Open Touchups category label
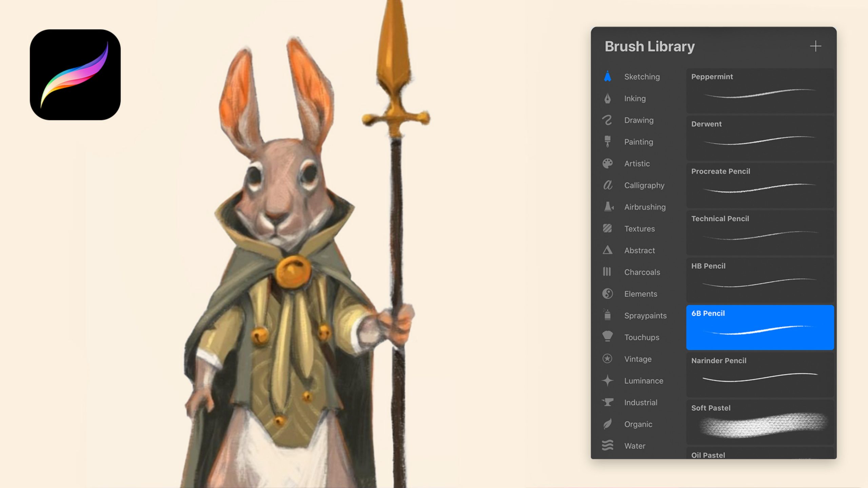This screenshot has height=488, width=868. pos(642,338)
